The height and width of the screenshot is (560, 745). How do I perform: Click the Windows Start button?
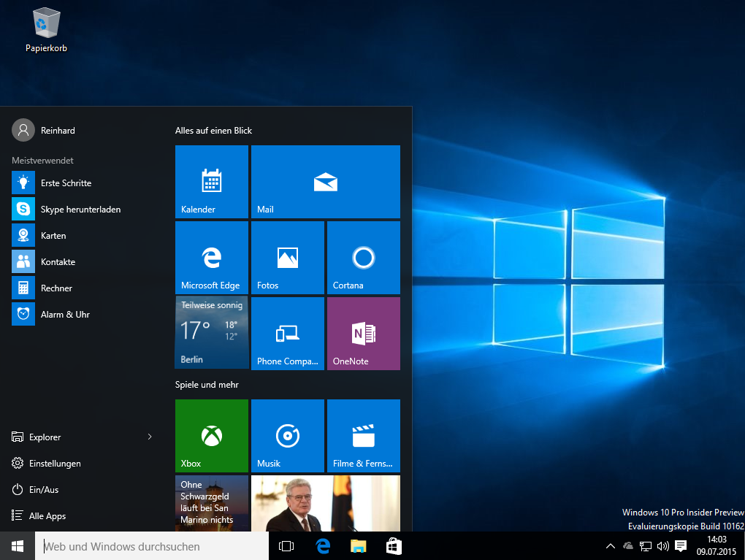[x=17, y=546]
